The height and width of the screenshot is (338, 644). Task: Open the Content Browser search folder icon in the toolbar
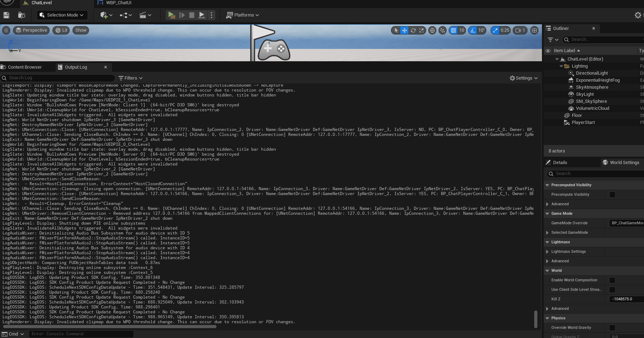pos(21,15)
